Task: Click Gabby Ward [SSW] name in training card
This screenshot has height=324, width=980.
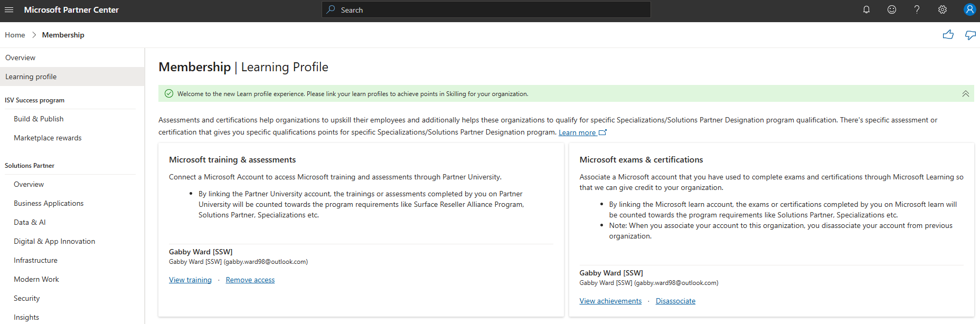Action: click(201, 252)
